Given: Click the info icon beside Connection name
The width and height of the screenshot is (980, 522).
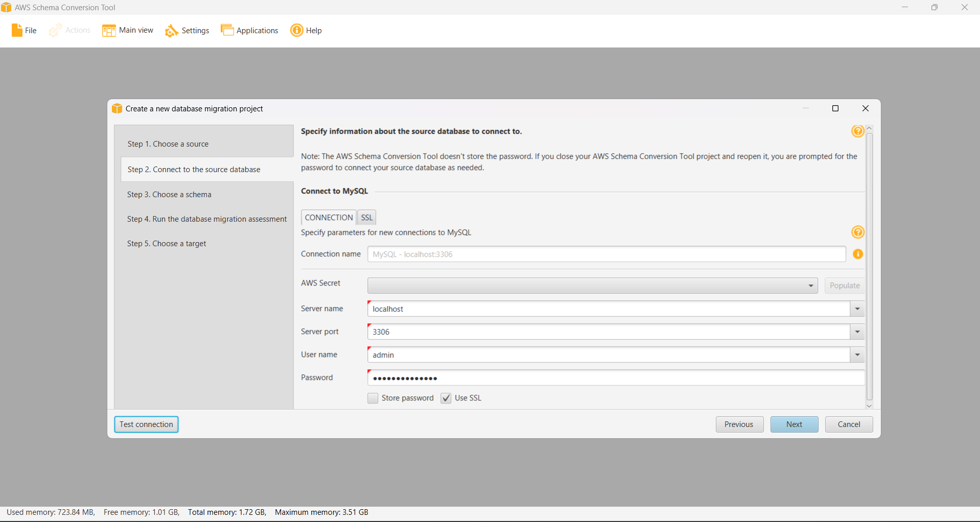Looking at the screenshot, I should pyautogui.click(x=858, y=254).
